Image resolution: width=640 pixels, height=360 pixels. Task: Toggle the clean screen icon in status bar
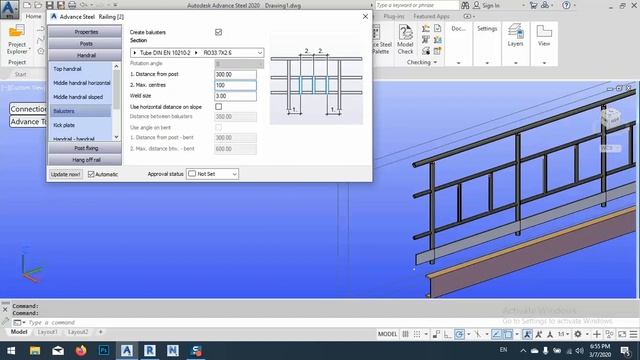click(622, 334)
